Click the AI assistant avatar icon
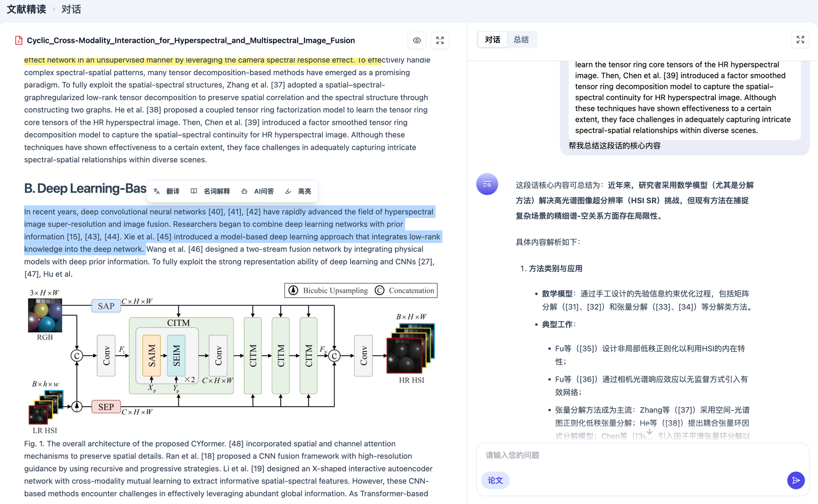818x504 pixels. pos(487,184)
